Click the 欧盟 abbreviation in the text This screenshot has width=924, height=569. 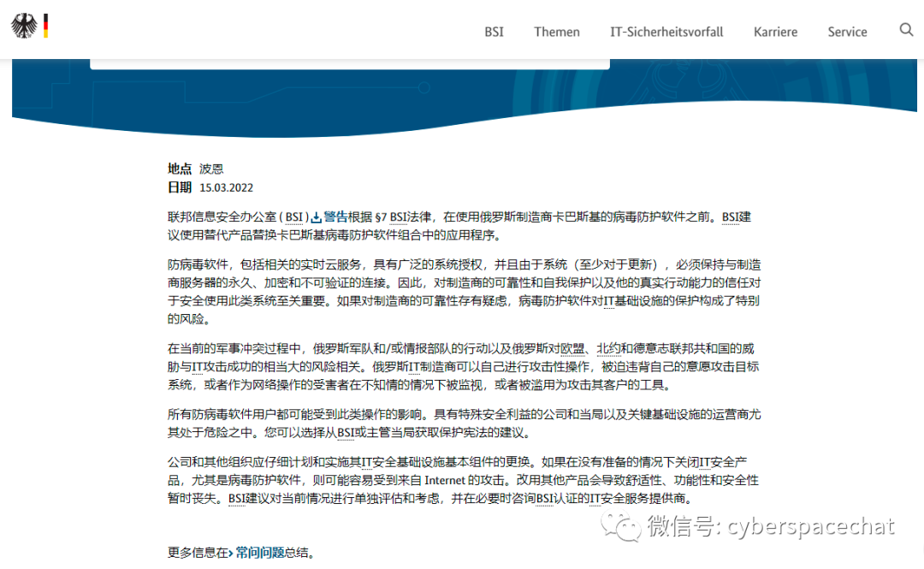point(572,348)
